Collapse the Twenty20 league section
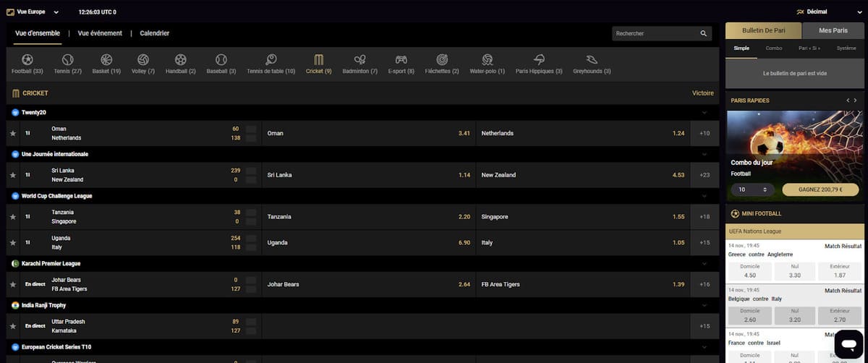Viewport: 868px width, 363px height. pos(705,113)
